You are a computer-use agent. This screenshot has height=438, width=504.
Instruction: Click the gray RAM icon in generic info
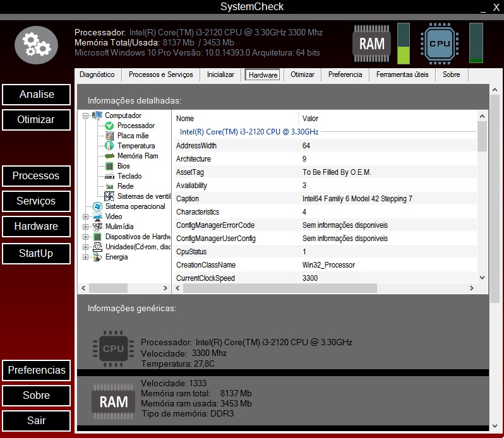point(113,401)
